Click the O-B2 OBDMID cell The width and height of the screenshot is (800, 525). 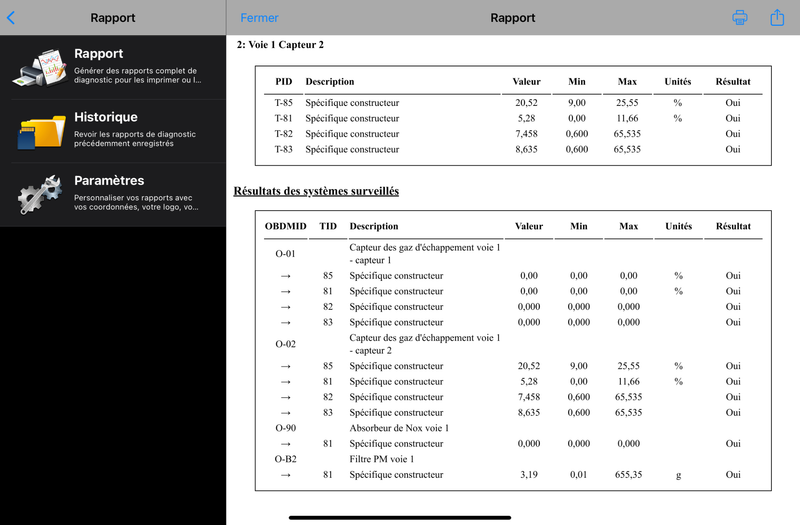pos(285,459)
